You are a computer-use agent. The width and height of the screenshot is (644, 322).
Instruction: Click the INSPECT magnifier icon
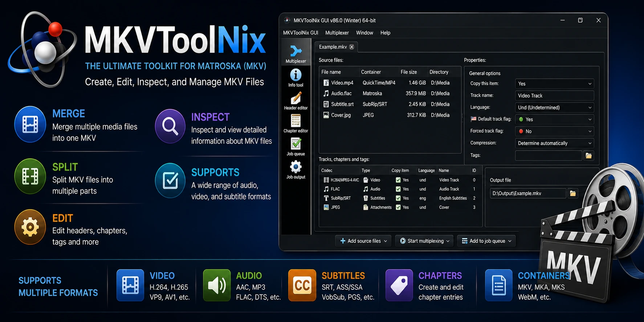coord(170,126)
